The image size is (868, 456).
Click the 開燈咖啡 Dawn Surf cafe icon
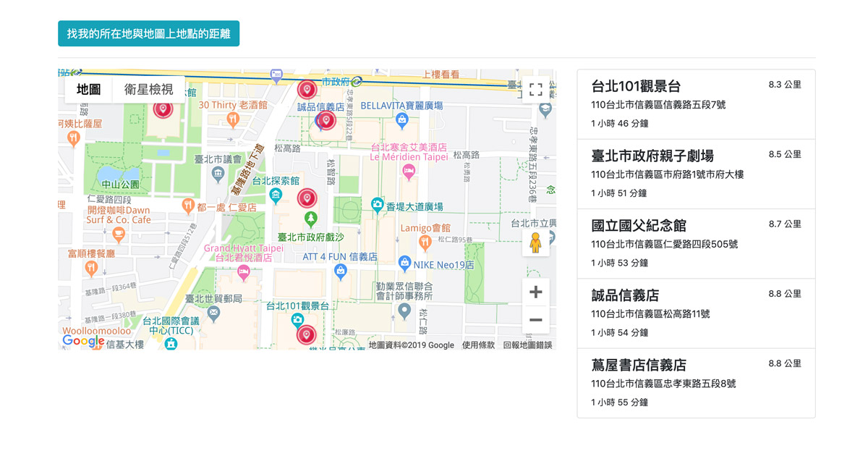(x=119, y=234)
